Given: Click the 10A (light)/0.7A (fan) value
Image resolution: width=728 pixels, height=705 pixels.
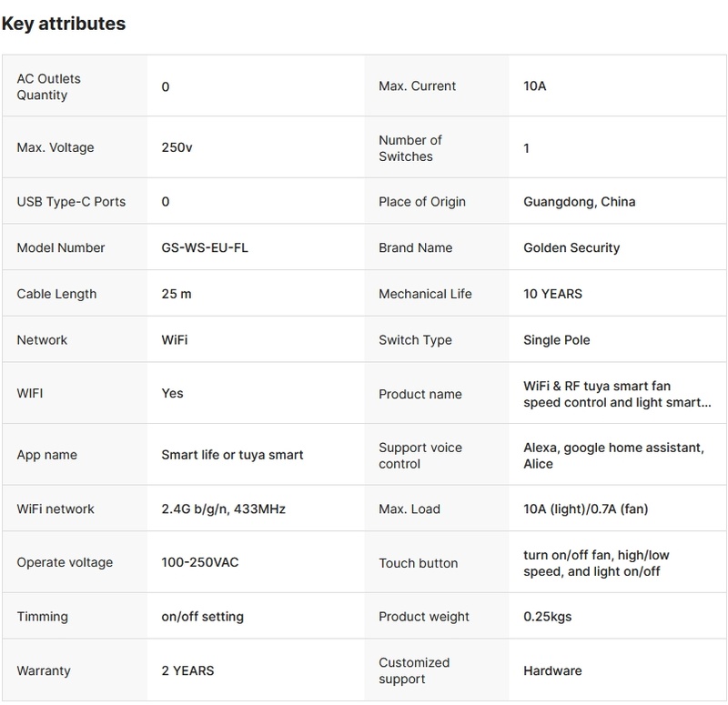Looking at the screenshot, I should pos(585,509).
